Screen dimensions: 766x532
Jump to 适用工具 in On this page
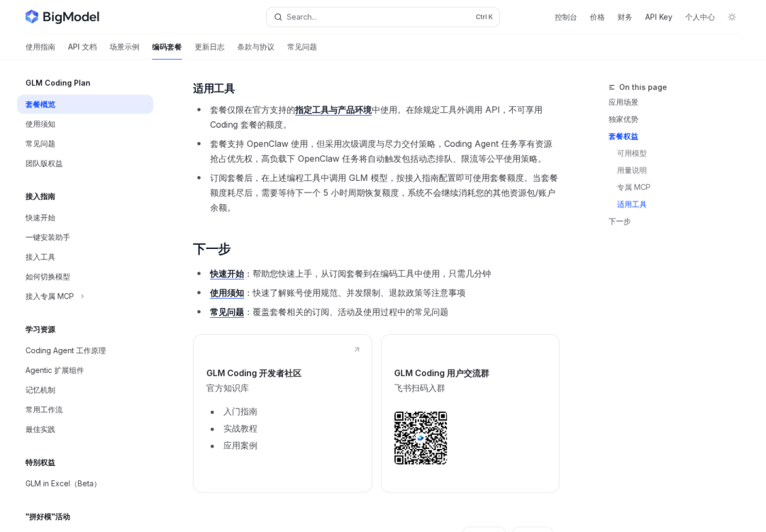point(632,204)
